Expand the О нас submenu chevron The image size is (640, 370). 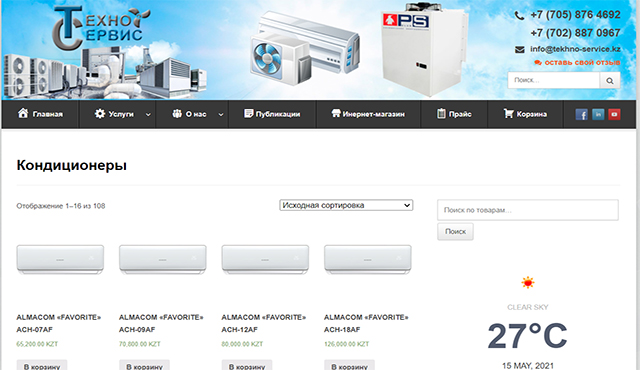click(x=221, y=115)
